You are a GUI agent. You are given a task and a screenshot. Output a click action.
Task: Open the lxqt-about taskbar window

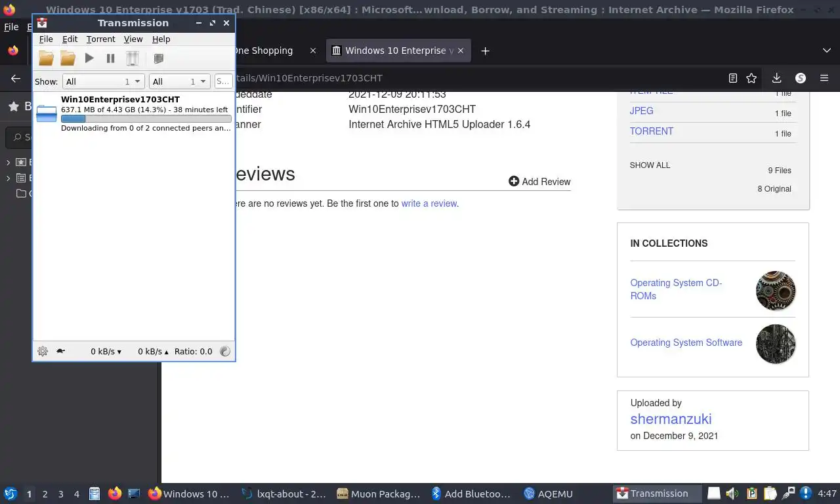pos(284,493)
